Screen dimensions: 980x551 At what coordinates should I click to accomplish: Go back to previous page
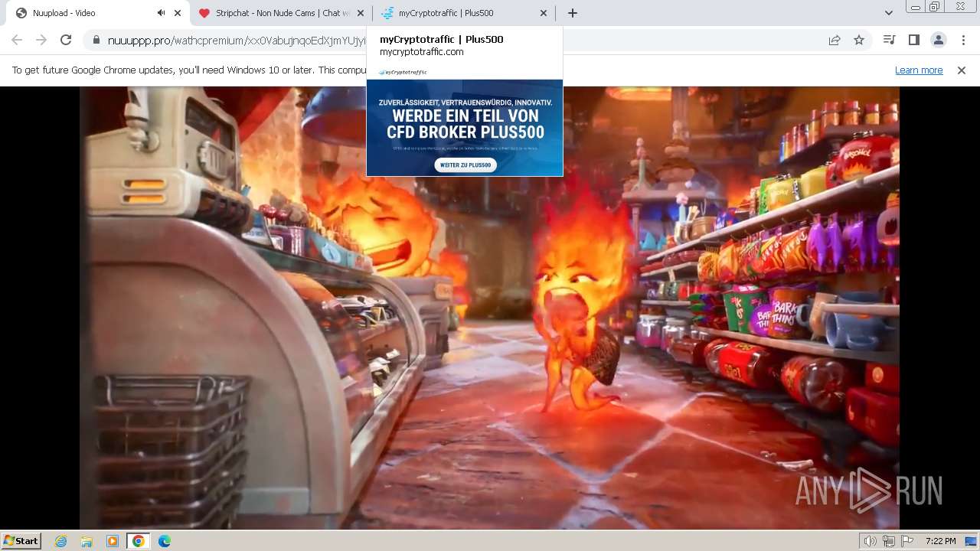tap(17, 40)
